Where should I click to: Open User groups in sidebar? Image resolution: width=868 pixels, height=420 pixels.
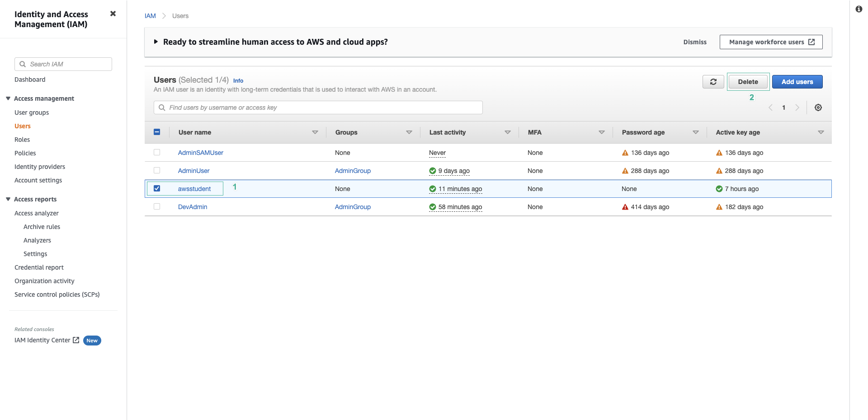tap(32, 112)
